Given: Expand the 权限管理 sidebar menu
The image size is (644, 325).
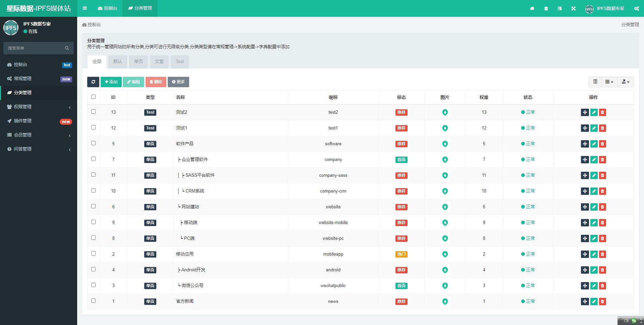Looking at the screenshot, I should pos(39,107).
